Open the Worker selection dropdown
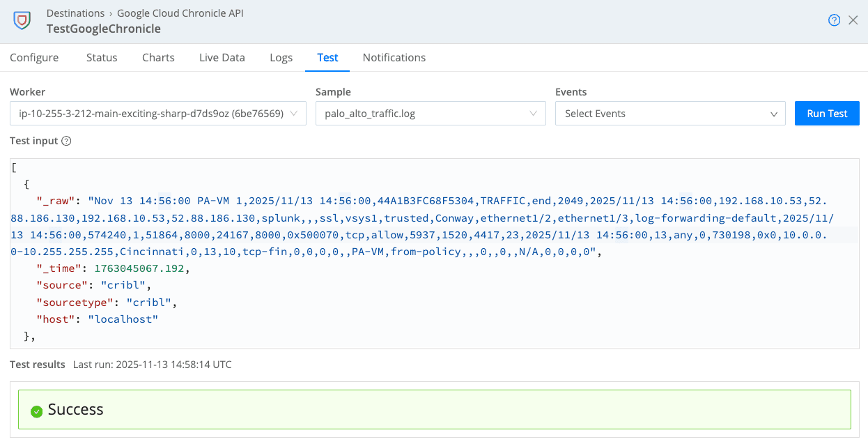 pos(157,113)
